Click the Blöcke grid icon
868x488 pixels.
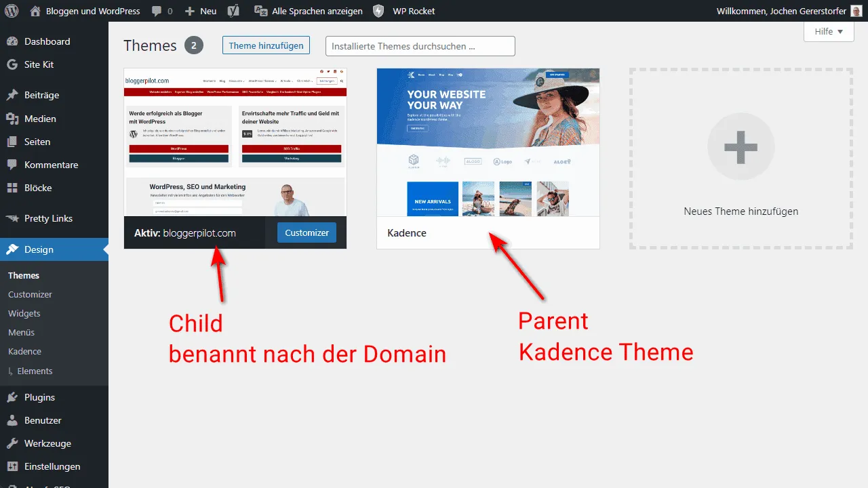pyautogui.click(x=12, y=188)
